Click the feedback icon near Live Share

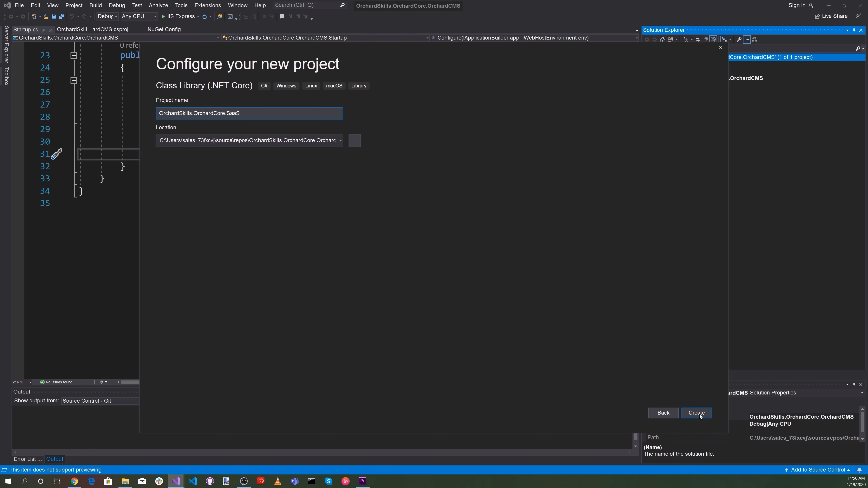tap(859, 16)
